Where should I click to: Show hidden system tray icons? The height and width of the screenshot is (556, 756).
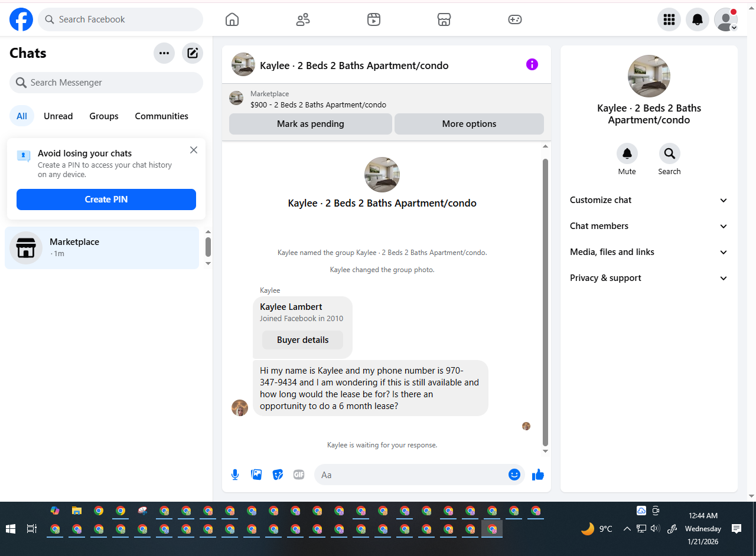627,529
